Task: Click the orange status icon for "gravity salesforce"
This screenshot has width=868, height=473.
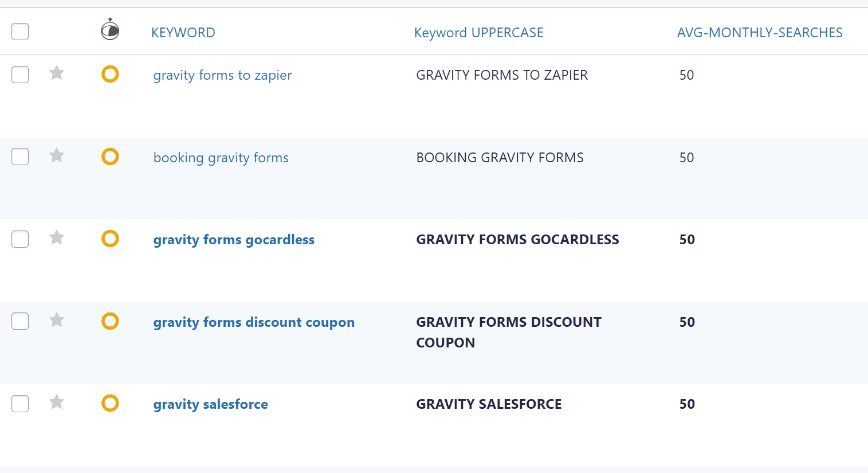Action: (110, 403)
